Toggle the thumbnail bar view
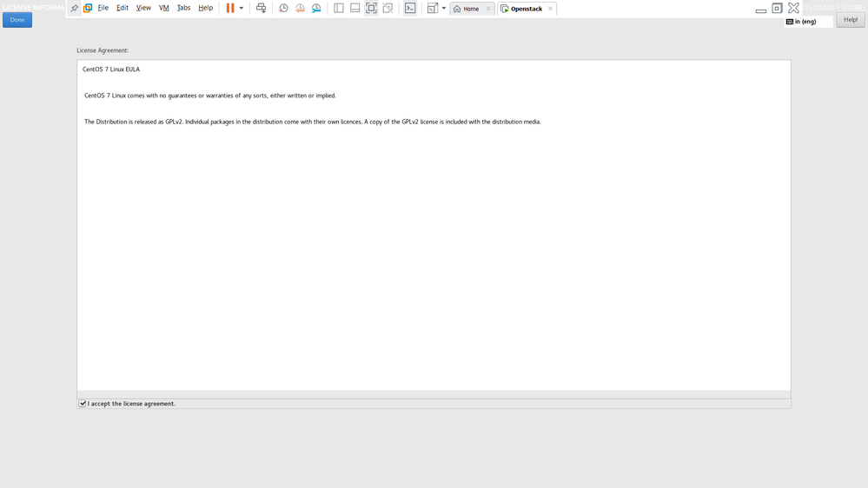The height and width of the screenshot is (488, 868). 354,8
